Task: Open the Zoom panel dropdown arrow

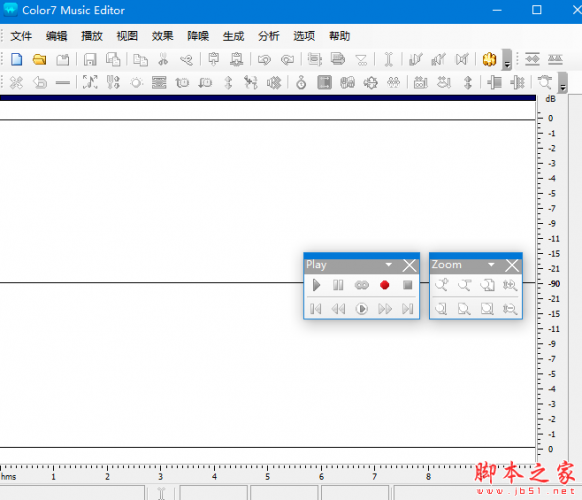Action: coord(491,265)
